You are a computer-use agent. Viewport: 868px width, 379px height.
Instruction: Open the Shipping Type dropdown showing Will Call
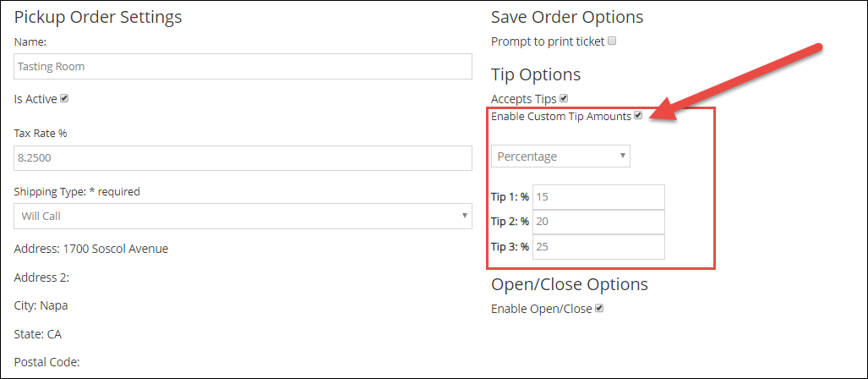click(243, 216)
